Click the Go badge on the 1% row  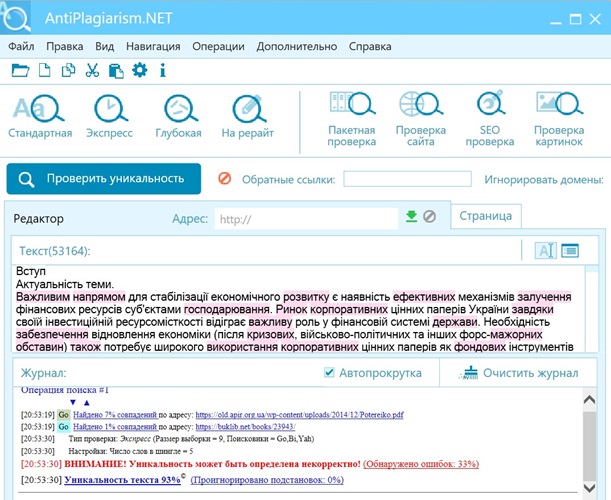[x=63, y=427]
